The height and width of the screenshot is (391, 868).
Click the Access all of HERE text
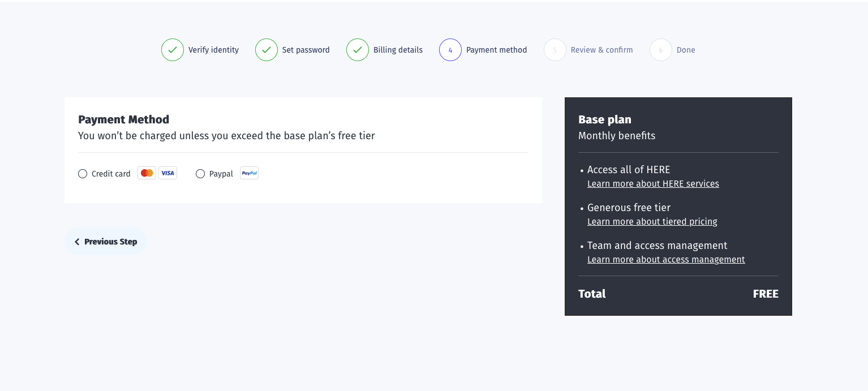pos(629,170)
